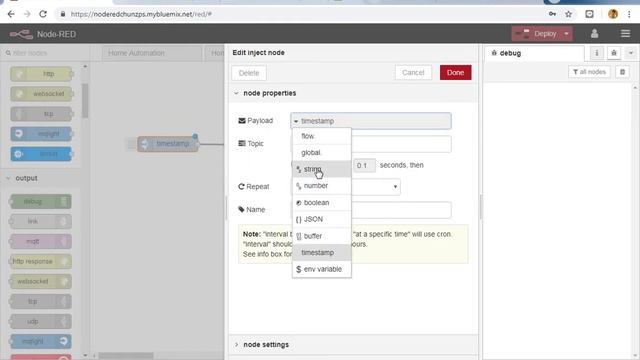The width and height of the screenshot is (640, 360).
Task: Open the Node-RED hamburger menu
Action: tap(625, 34)
